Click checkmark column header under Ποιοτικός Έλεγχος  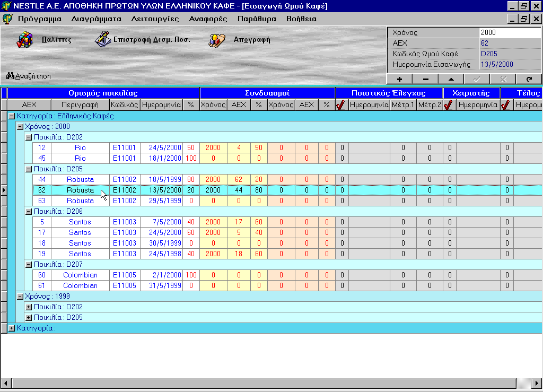[x=341, y=104]
